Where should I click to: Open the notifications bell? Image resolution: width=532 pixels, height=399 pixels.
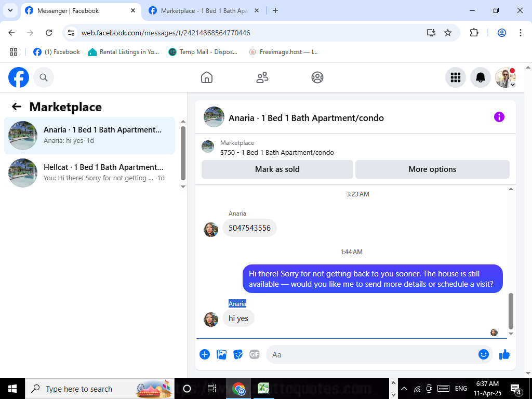click(x=481, y=77)
